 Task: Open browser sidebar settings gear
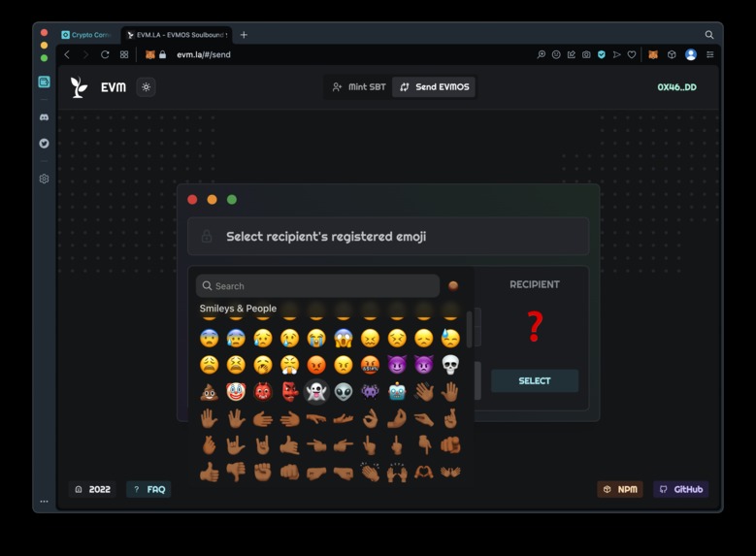tap(44, 179)
